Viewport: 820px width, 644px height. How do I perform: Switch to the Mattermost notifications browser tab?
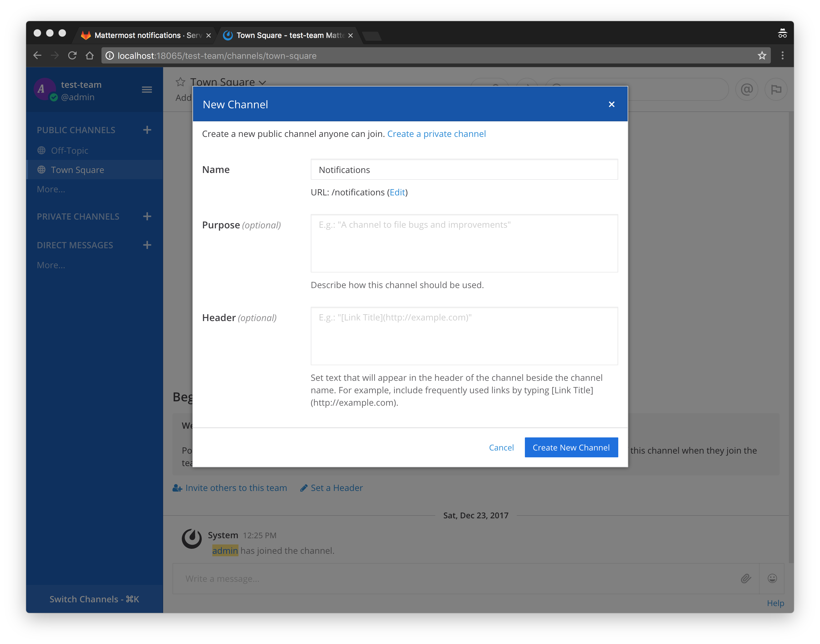tap(143, 35)
